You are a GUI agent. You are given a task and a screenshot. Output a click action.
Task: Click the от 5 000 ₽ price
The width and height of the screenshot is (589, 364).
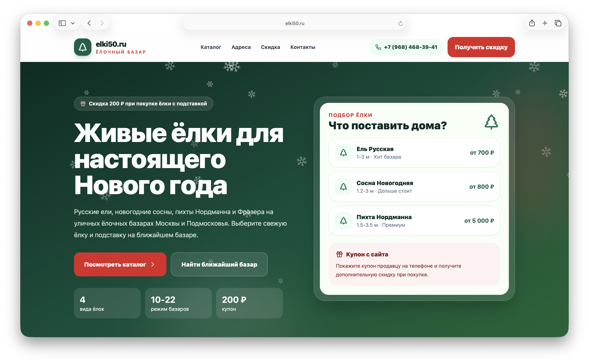tap(479, 221)
